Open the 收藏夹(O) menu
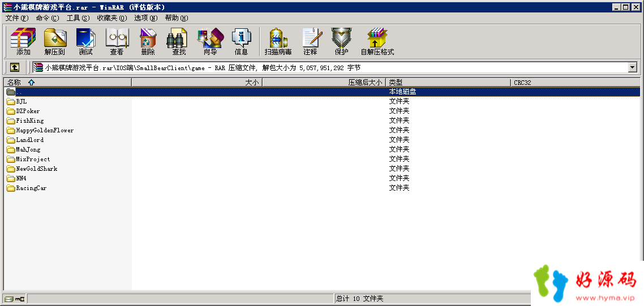Screen dimensions: 644x306 tap(111, 18)
